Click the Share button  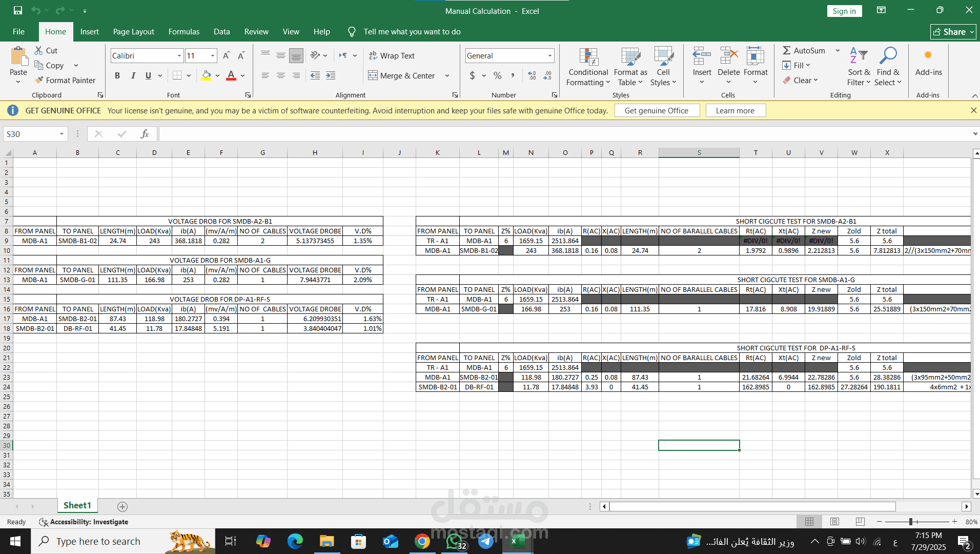(953, 32)
